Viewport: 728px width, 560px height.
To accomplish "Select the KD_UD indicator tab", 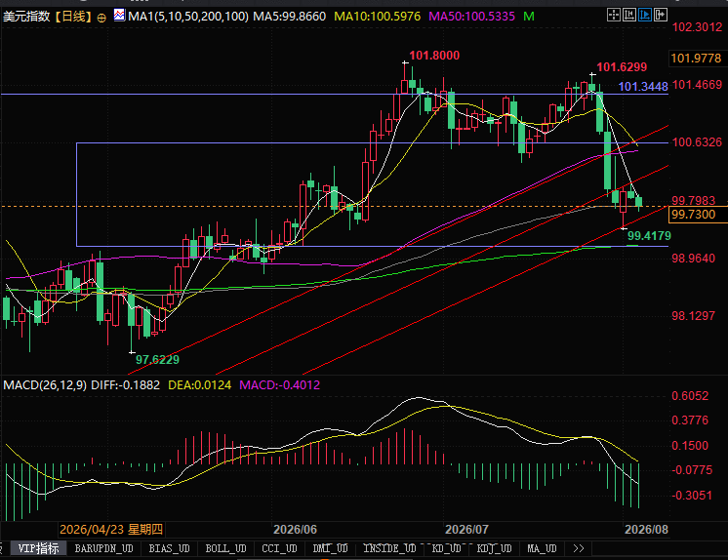I will [x=446, y=548].
